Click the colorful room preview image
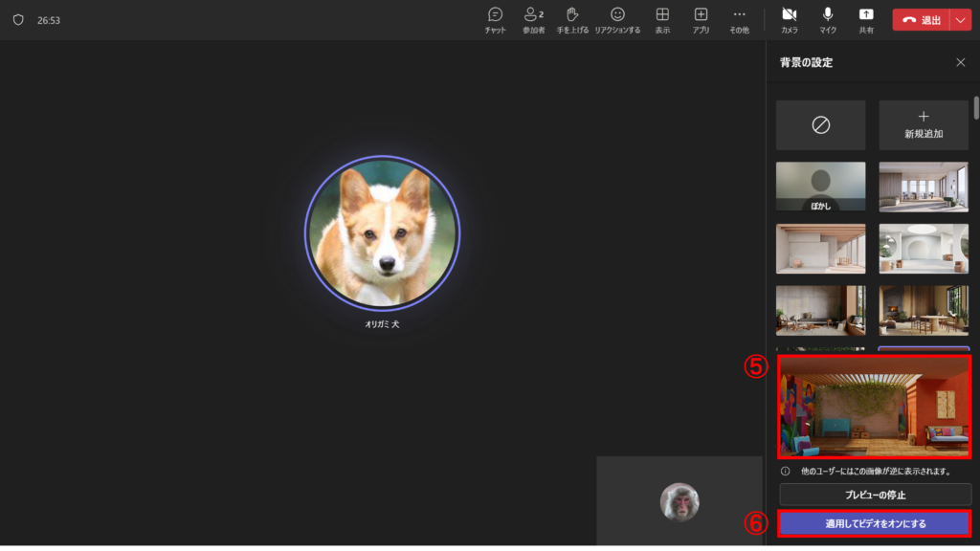980x551 pixels. (x=875, y=407)
